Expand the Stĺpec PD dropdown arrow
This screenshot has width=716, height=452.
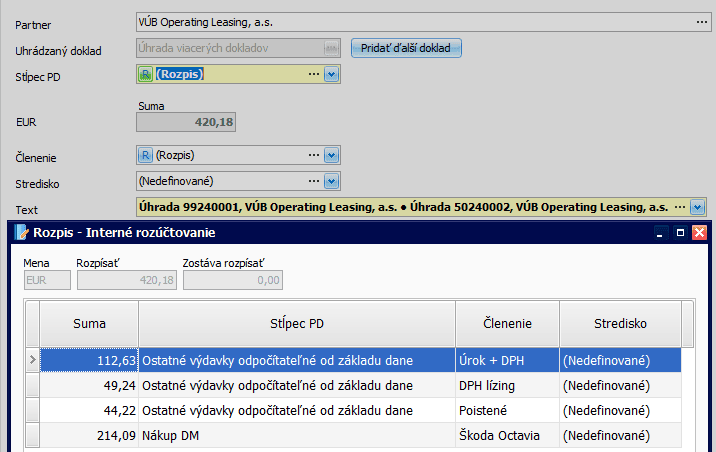332,74
